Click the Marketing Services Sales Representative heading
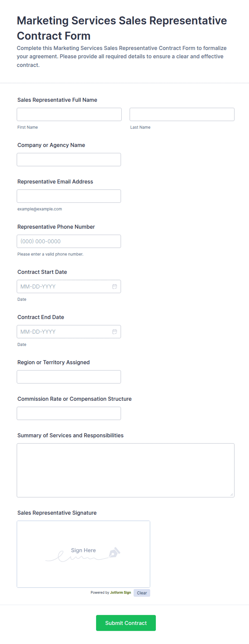 (122, 28)
